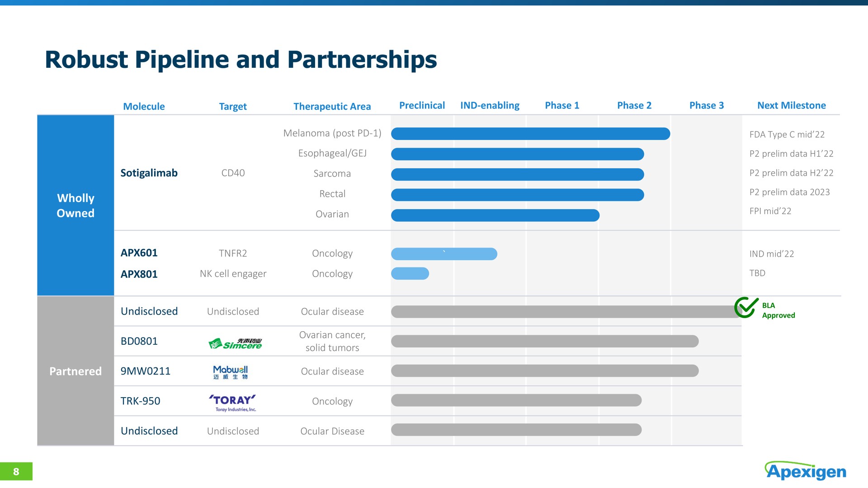The height and width of the screenshot is (488, 868).
Task: Click the page number 8 badge
Action: pos(16,471)
